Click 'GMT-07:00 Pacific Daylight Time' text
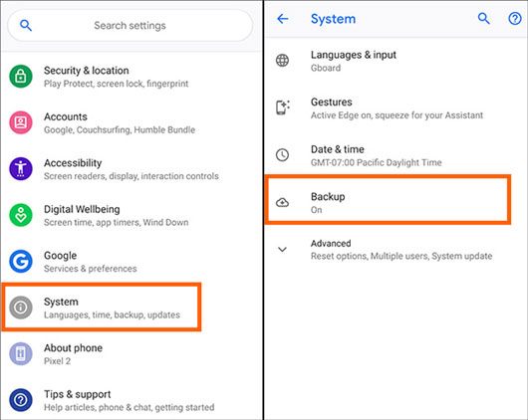Viewport: 528px width, 420px height. tap(377, 162)
